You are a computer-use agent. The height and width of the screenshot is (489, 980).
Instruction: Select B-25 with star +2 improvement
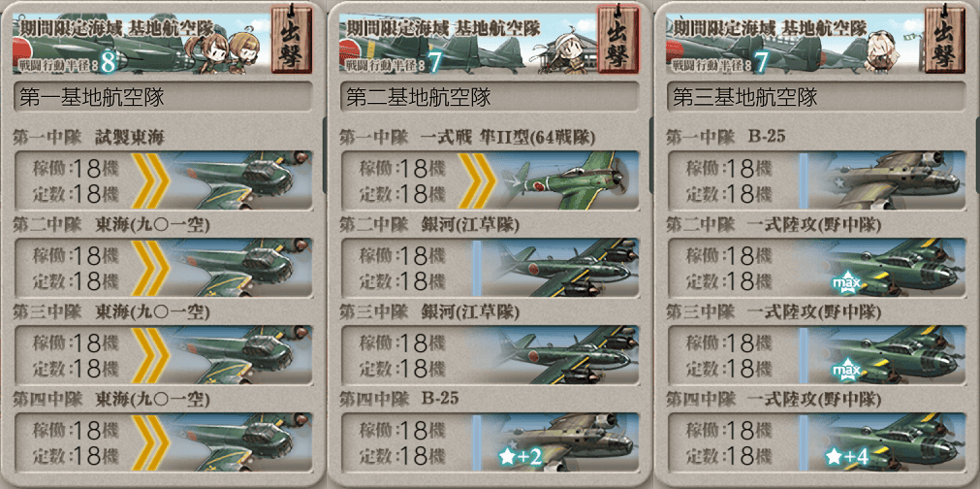click(x=490, y=442)
